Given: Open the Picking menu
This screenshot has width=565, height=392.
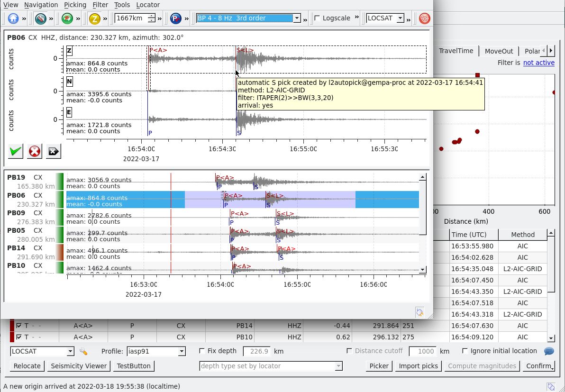Looking at the screenshot, I should click(75, 5).
